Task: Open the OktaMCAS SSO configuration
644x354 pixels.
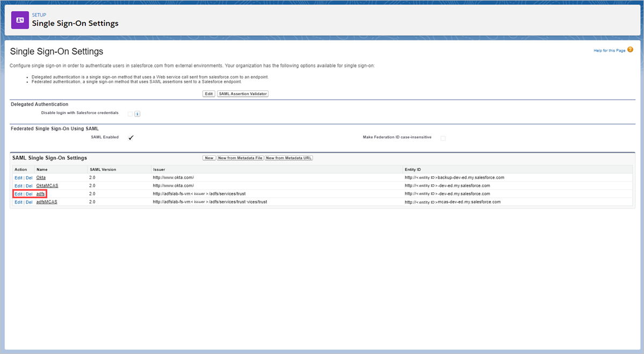Action: tap(47, 185)
